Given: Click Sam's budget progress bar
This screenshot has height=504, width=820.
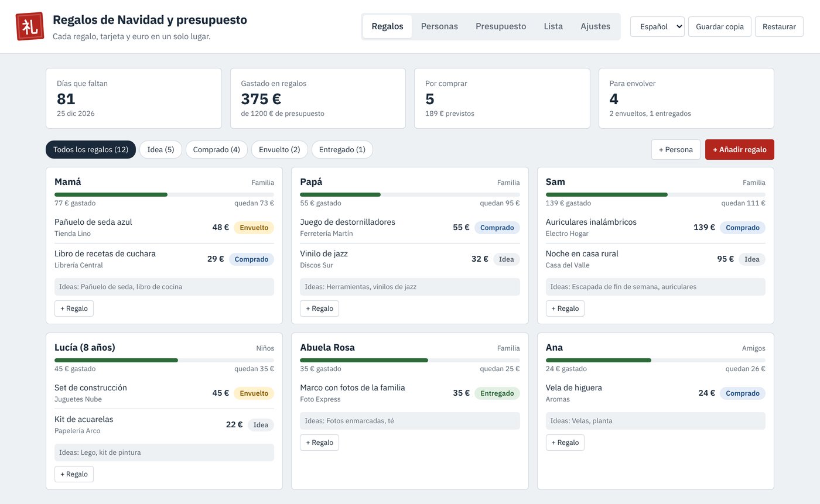Looking at the screenshot, I should (x=655, y=194).
